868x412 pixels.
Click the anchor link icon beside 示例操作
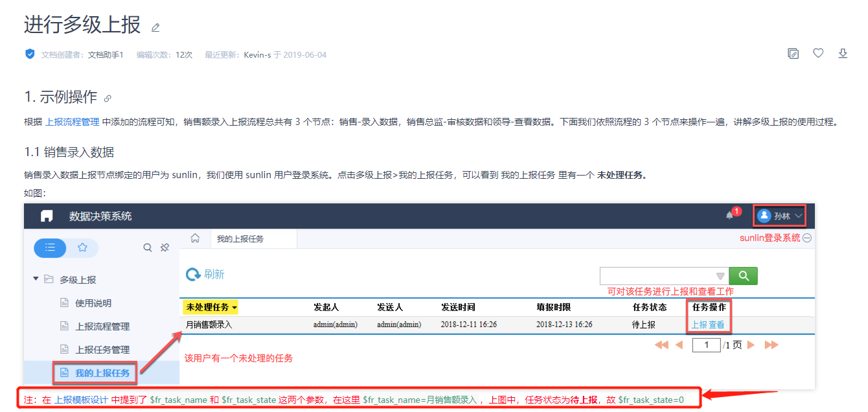(108, 98)
